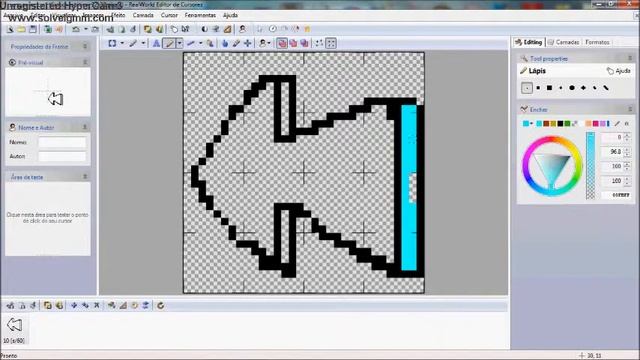Select large round brush shape
The width and height of the screenshot is (640, 360).
(x=572, y=88)
